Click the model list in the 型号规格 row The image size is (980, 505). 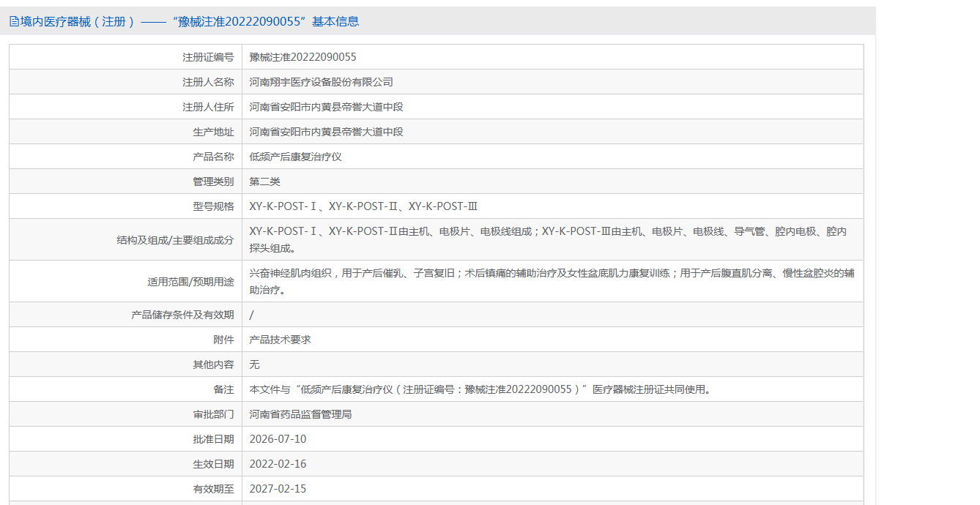(x=363, y=206)
